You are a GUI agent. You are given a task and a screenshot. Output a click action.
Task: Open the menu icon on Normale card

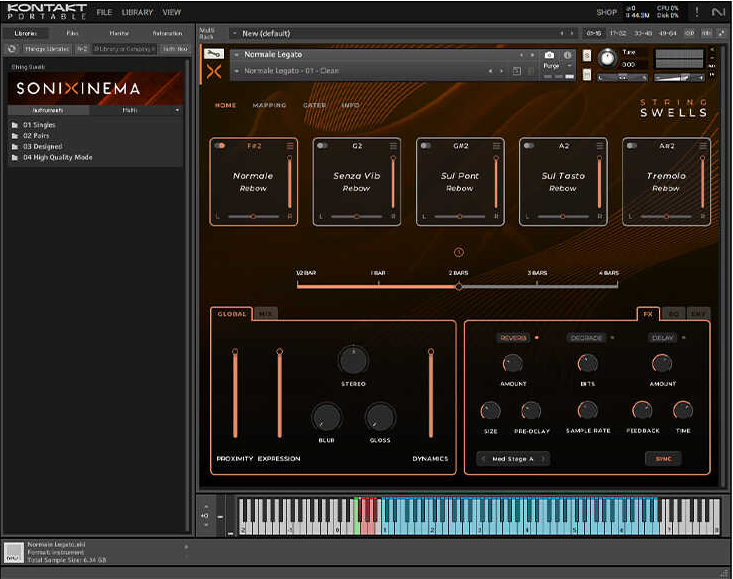(290, 146)
